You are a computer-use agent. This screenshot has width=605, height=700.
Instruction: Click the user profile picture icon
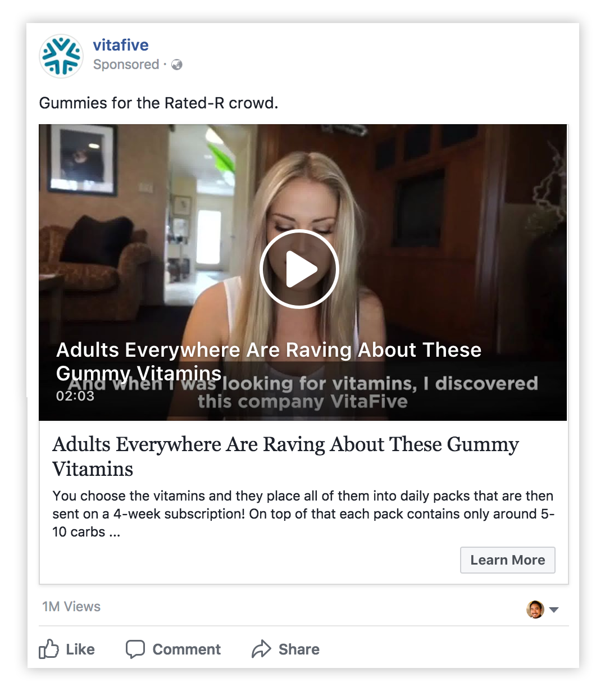(535, 609)
